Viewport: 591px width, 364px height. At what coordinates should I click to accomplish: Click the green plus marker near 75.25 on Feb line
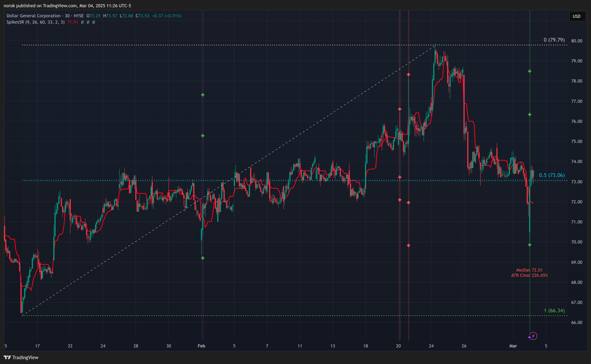point(203,136)
